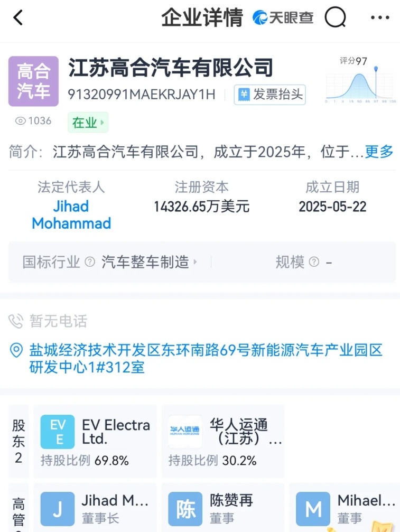Click the phone icon beside 暂无电话
Viewport: 400px width, 532px height.
click(x=16, y=321)
